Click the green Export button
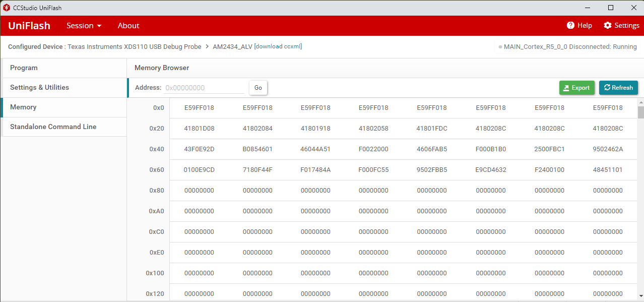The image size is (644, 302). (576, 88)
